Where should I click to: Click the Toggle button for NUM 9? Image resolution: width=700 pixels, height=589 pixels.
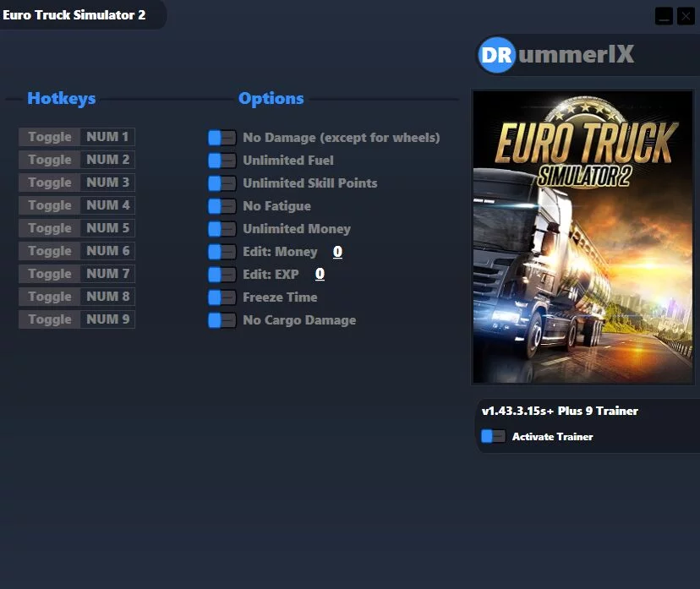tap(50, 319)
